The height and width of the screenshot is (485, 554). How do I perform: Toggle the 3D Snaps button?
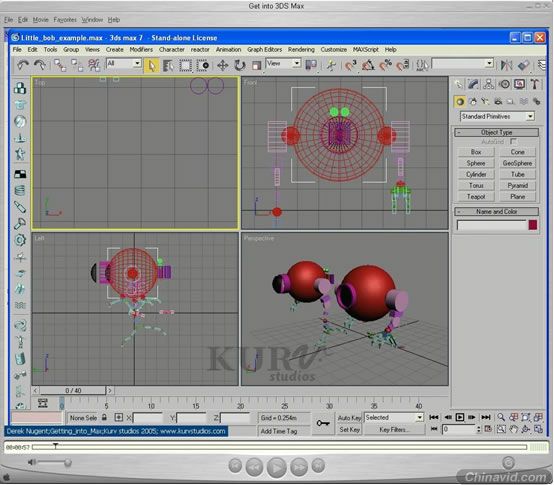point(351,65)
